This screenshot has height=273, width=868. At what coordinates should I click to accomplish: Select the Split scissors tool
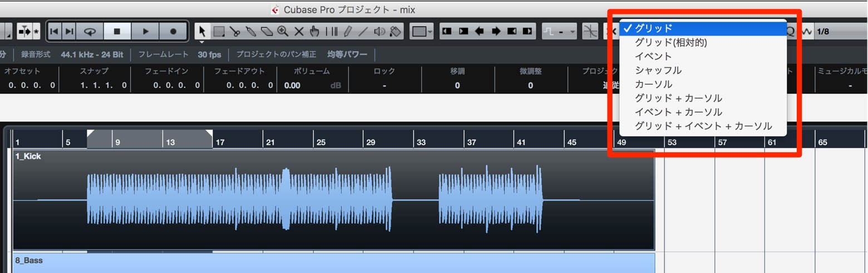tap(235, 32)
